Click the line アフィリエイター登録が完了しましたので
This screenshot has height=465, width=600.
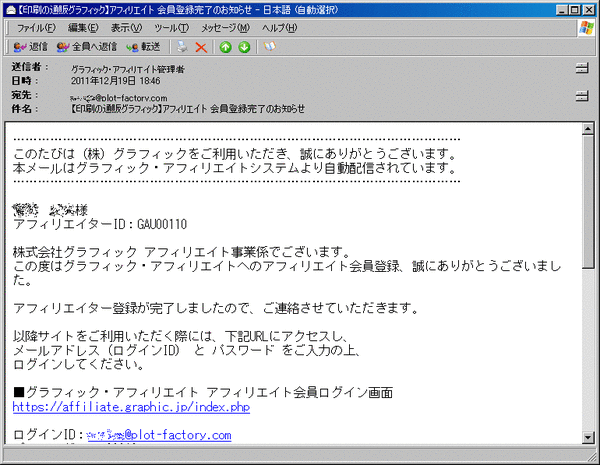pyautogui.click(x=216, y=308)
